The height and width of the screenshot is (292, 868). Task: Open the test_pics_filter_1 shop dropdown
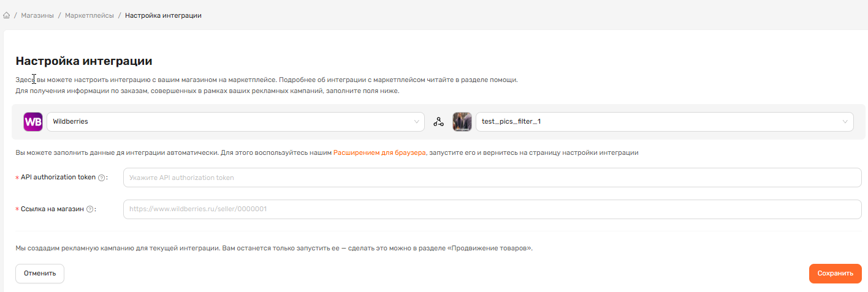click(x=656, y=122)
